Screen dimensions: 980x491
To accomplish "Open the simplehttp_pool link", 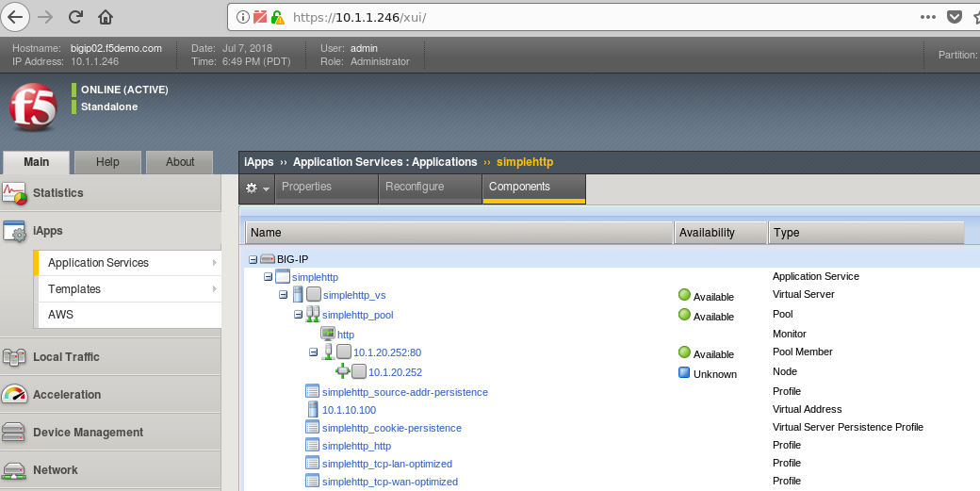I will [357, 315].
